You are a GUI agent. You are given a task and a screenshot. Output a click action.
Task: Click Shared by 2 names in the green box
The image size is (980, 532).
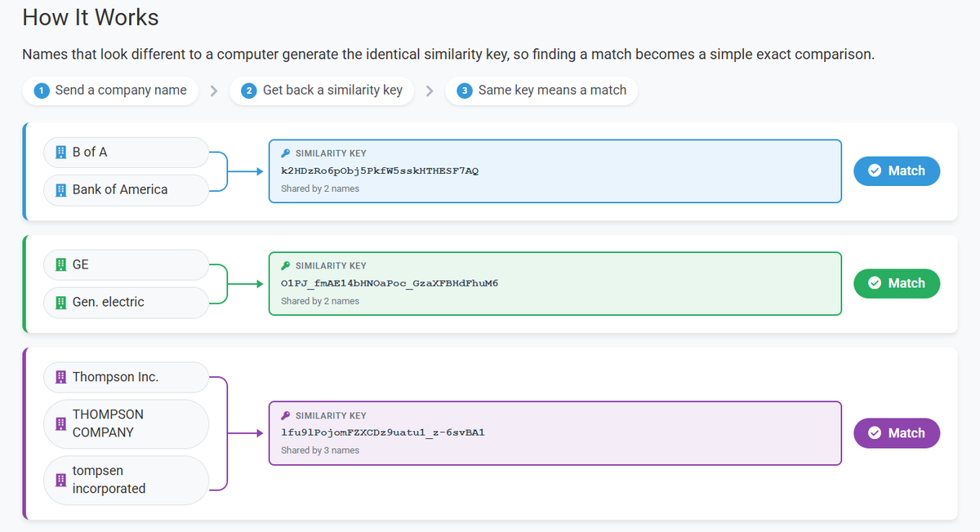pos(320,301)
